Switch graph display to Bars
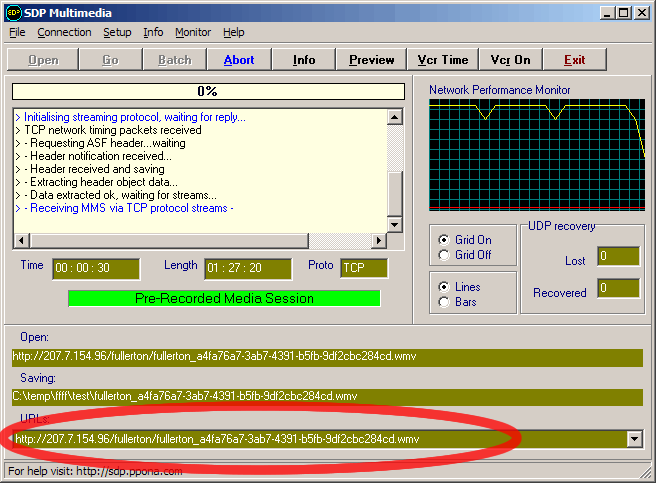This screenshot has height=483, width=656. pos(444,302)
